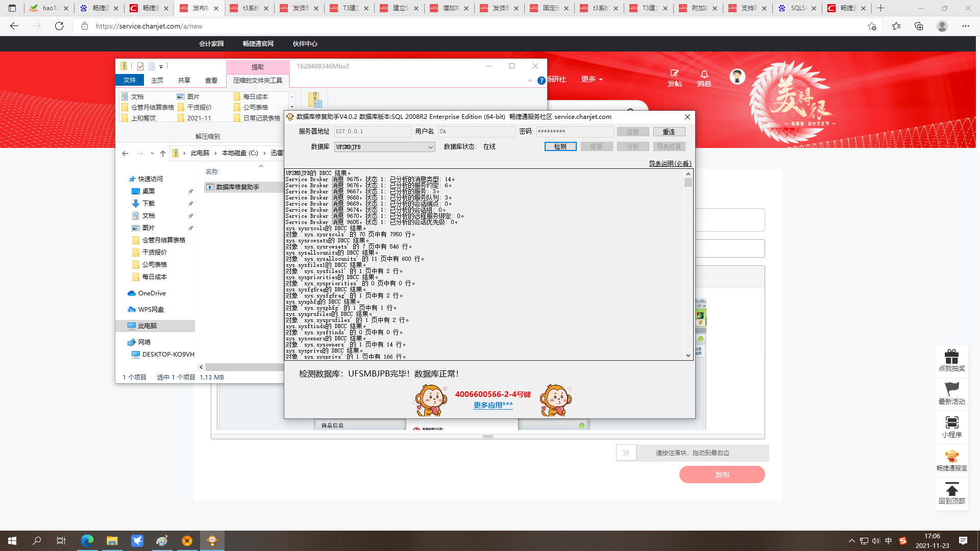The image size is (980, 551).
Task: Select 桌面 in quick access
Action: click(149, 191)
